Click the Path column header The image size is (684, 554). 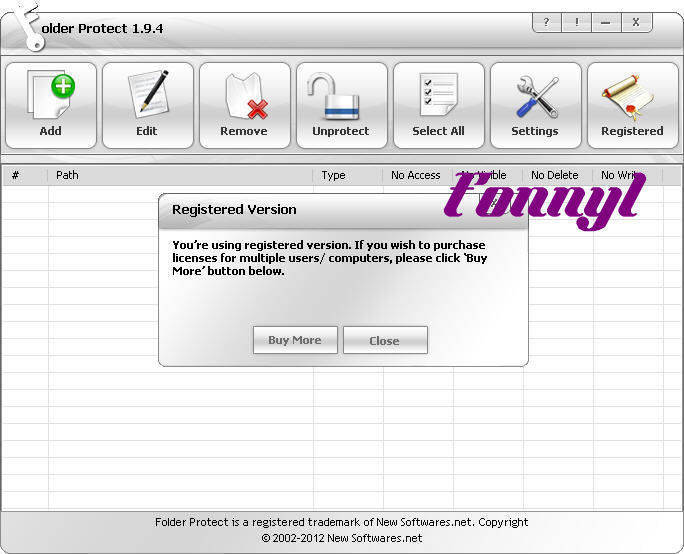pos(180,175)
